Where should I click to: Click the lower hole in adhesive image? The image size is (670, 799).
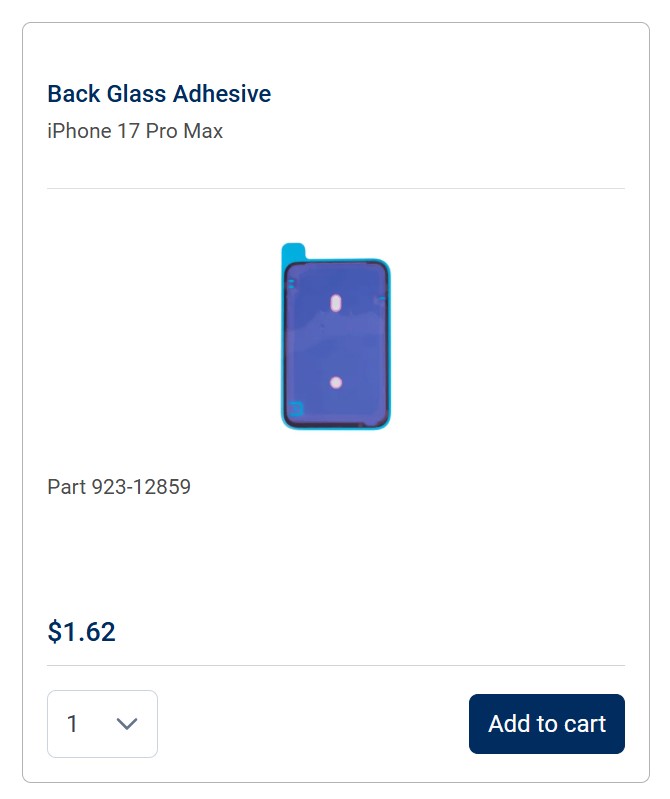pos(336,382)
